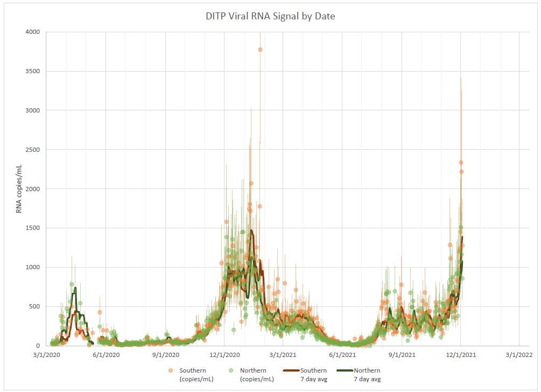Select the 4000 y-axis tick label
This screenshot has height=392, width=541.
click(32, 32)
